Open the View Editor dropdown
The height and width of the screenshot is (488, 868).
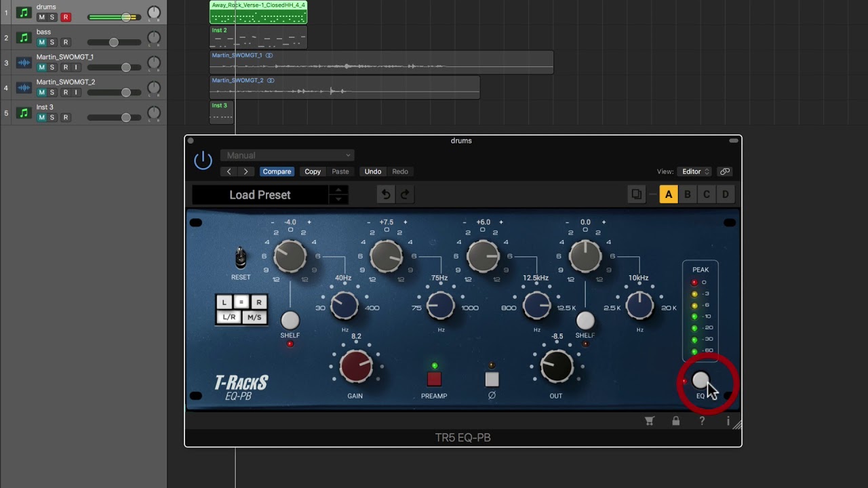click(696, 171)
